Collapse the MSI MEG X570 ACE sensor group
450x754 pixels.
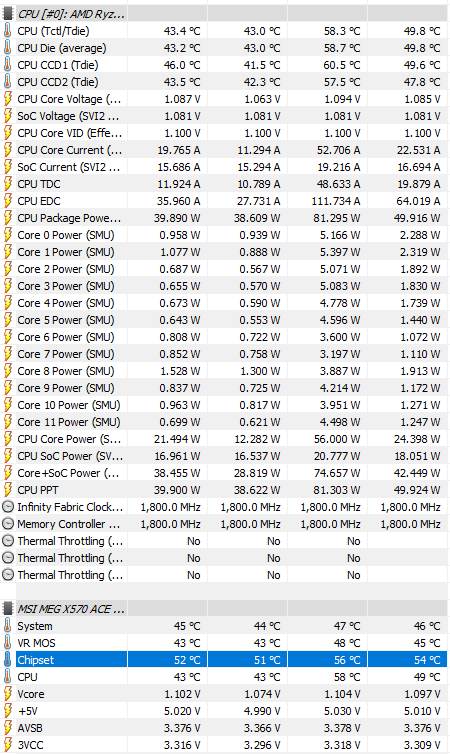click(x=71, y=609)
